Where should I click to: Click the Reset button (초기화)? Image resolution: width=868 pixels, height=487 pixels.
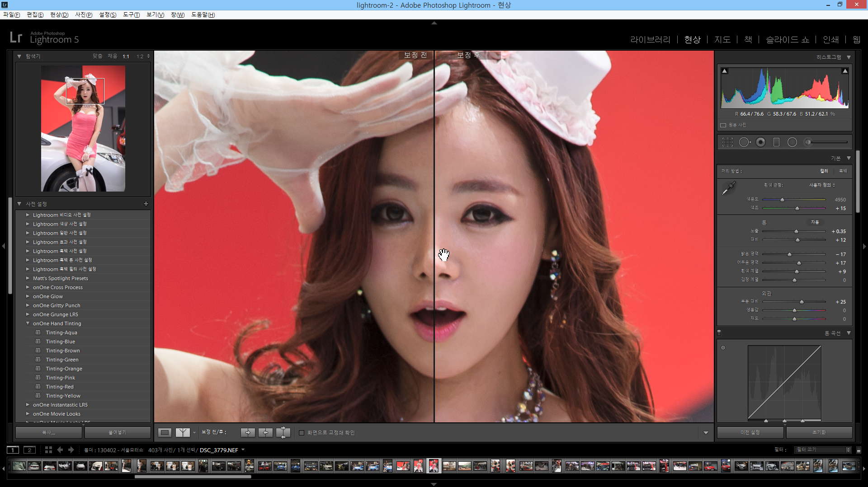(x=819, y=432)
